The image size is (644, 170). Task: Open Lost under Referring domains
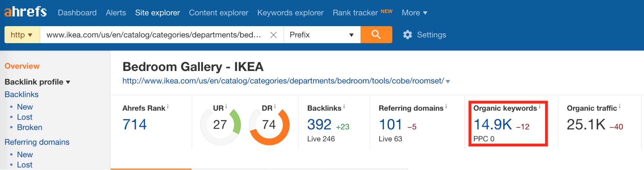click(x=24, y=165)
